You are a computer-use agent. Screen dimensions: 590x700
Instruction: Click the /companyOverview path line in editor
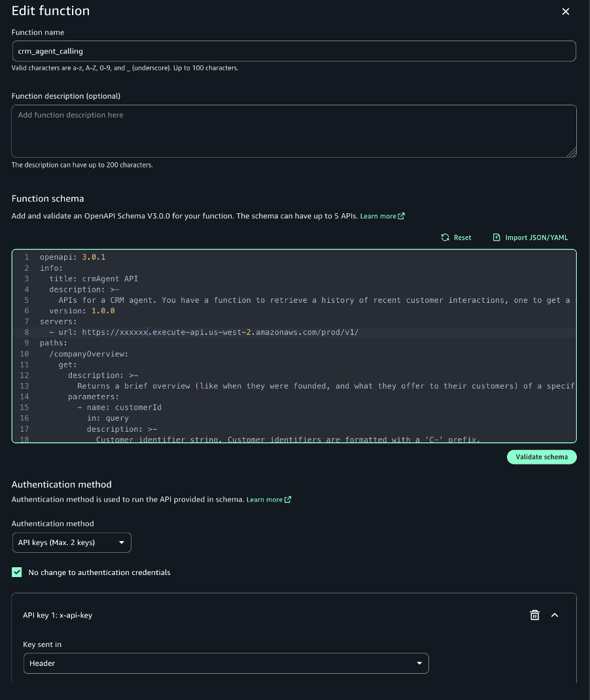89,354
